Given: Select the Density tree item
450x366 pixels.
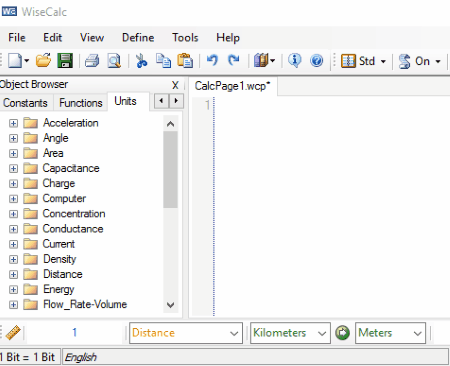Looking at the screenshot, I should click(x=60, y=259).
